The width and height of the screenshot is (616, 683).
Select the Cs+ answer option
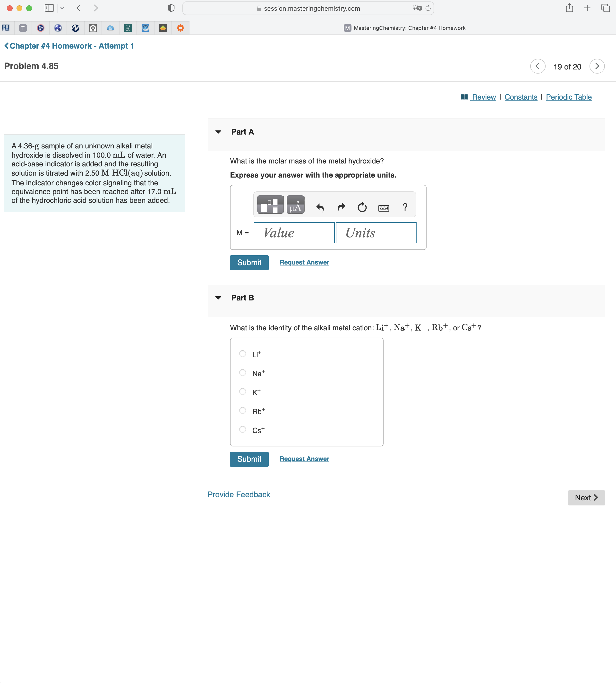click(242, 429)
